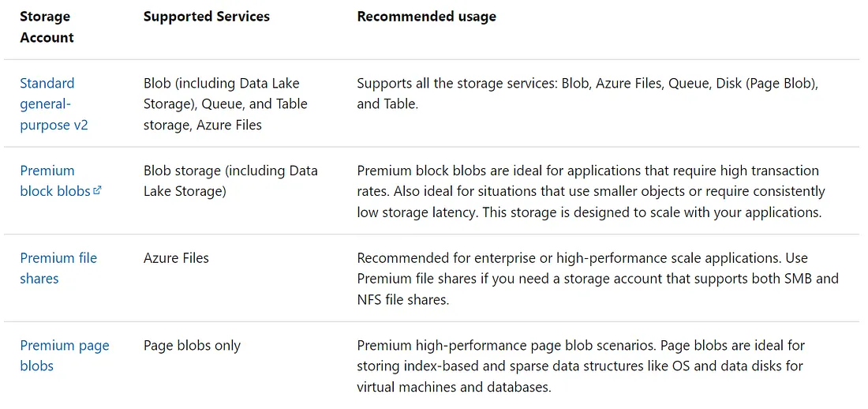Click the Blob storage (including Data Lake Storage) cell
This screenshot has width=868, height=409.
click(x=230, y=181)
